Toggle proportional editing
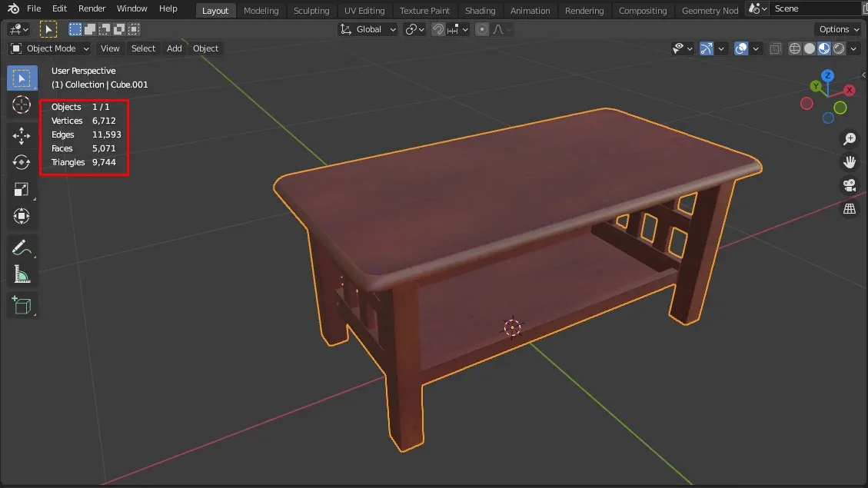Image resolution: width=868 pixels, height=488 pixels. [x=482, y=29]
